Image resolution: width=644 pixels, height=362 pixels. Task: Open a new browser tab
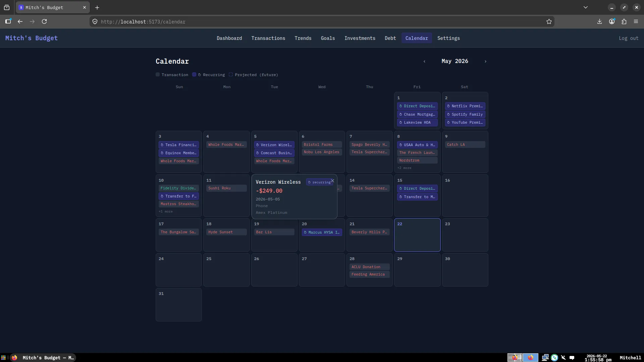97,7
